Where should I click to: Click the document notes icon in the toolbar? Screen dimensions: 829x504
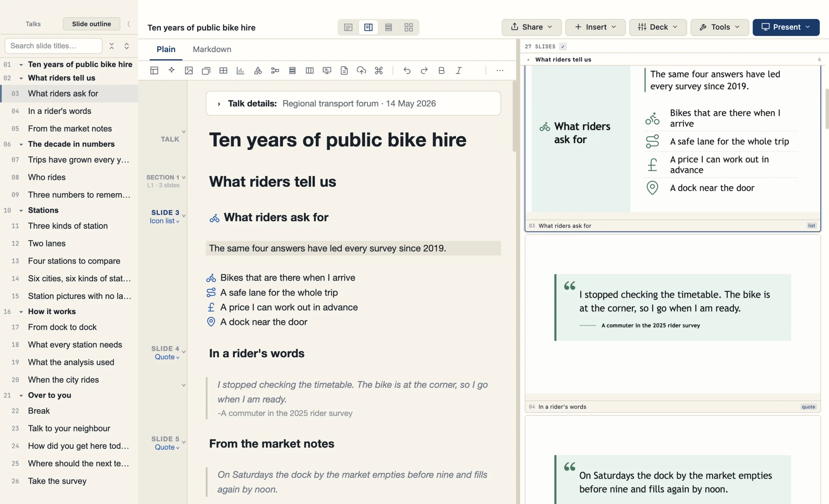point(344,70)
